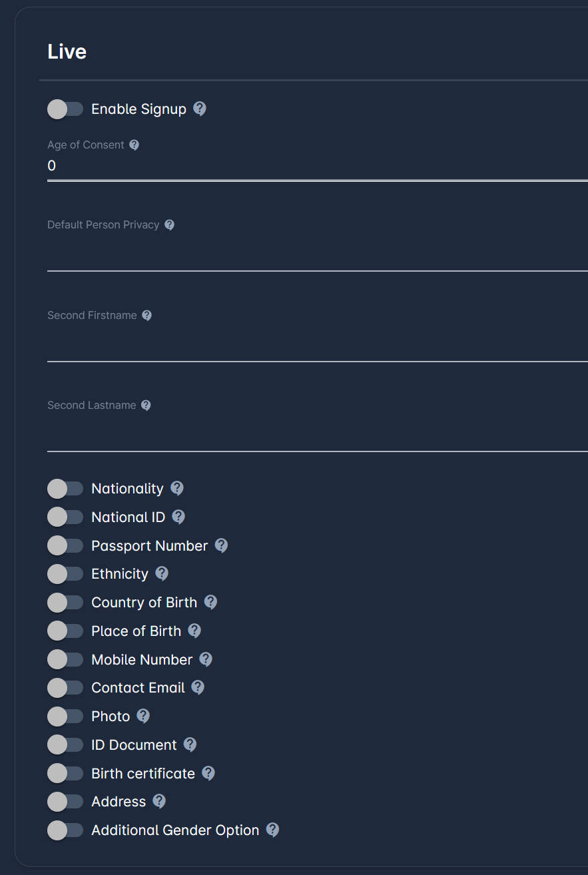
Task: Click the Second Lastname help icon
Action: pyautogui.click(x=146, y=405)
